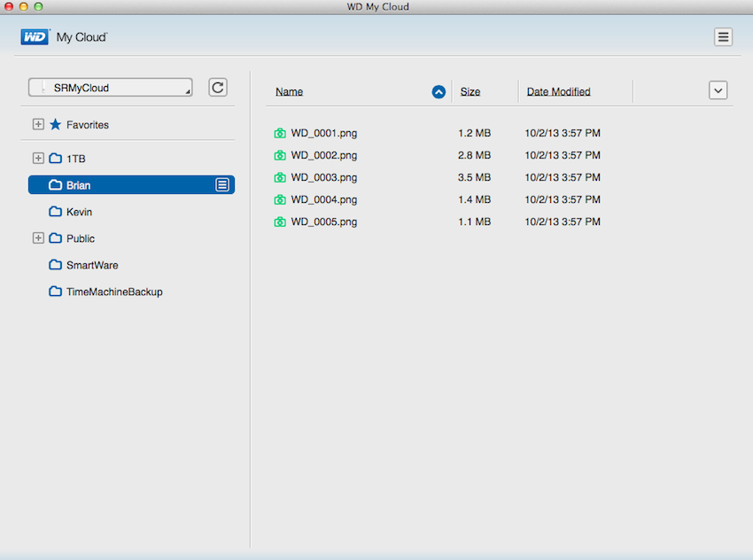Click the modified date of WD_0005.png

563,222
